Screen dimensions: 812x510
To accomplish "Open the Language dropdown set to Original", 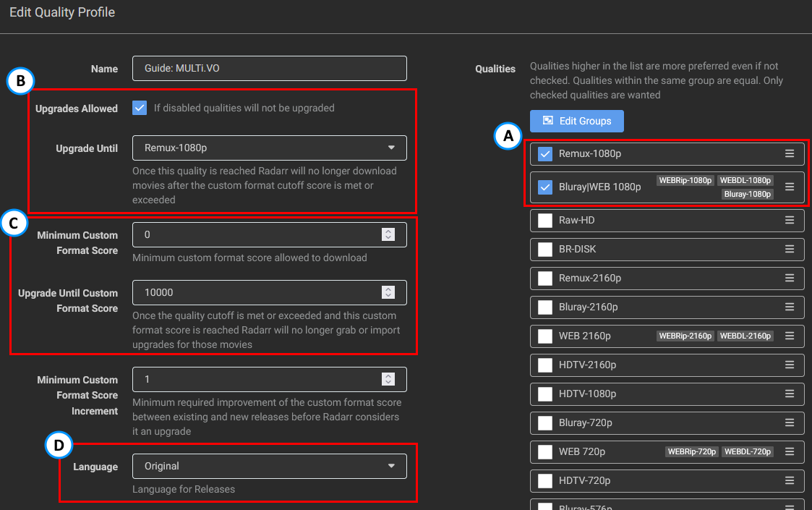I will (269, 466).
